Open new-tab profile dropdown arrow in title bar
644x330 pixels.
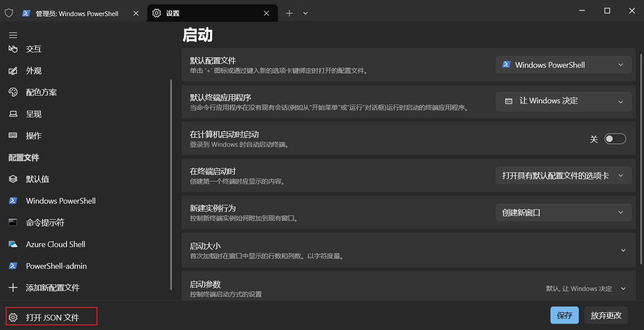click(x=305, y=13)
